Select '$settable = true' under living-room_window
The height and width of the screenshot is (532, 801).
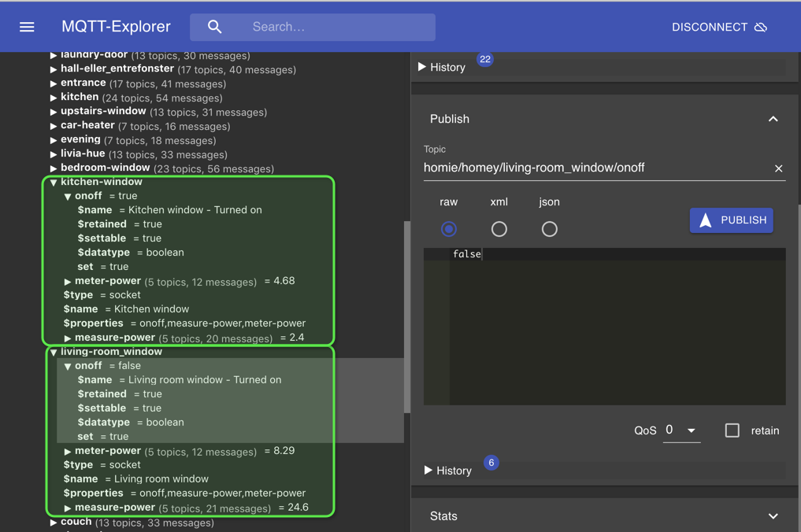(120, 408)
